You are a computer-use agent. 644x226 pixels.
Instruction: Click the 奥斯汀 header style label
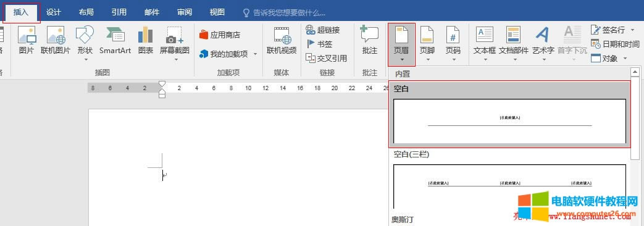(x=403, y=220)
